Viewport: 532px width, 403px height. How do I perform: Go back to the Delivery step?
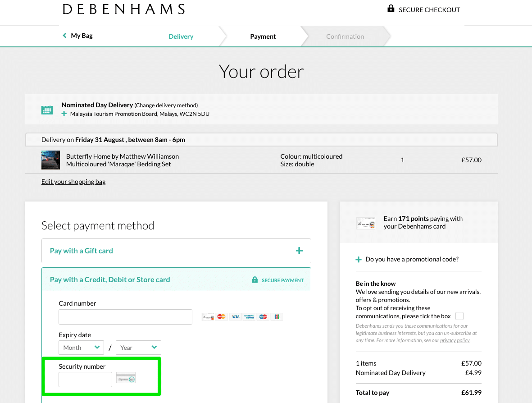click(181, 37)
